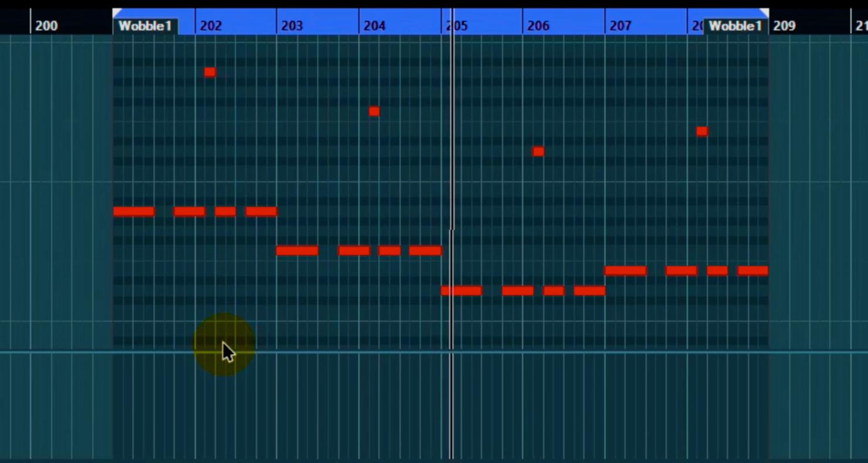Click the right locator triangle marker
868x463 pixels.
[x=764, y=12]
